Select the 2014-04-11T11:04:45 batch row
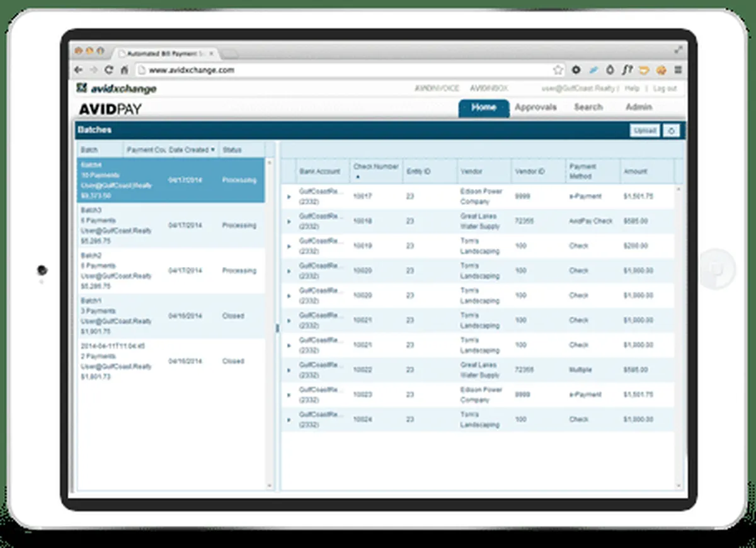756x548 pixels. (x=171, y=362)
